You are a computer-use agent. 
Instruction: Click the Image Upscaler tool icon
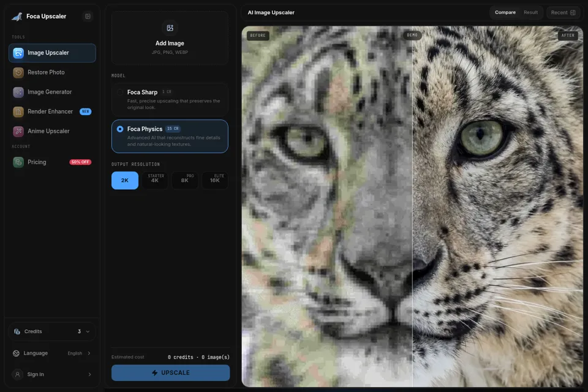point(18,53)
